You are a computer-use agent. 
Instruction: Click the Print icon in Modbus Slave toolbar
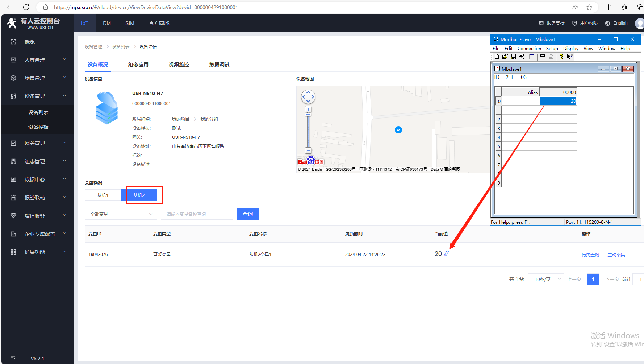[x=522, y=57]
